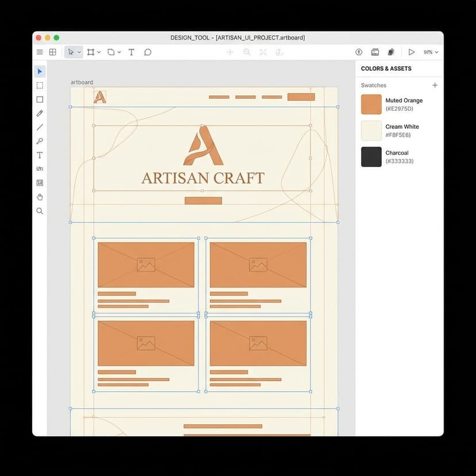
Task: Select the Rectangle shape tool
Action: (x=40, y=99)
